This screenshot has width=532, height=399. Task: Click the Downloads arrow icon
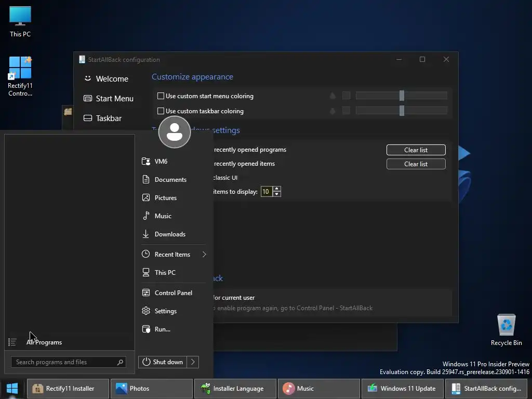(x=146, y=234)
